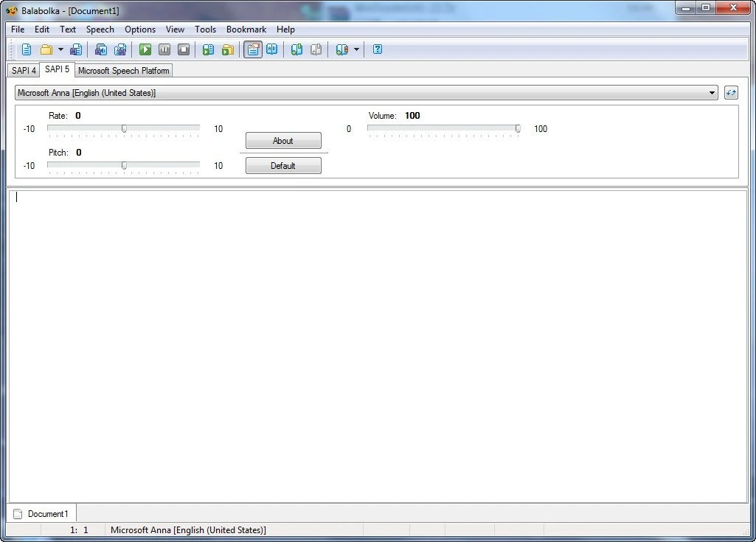Click inside the empty text editing area
Viewport: 756px width, 542px height.
click(378, 347)
